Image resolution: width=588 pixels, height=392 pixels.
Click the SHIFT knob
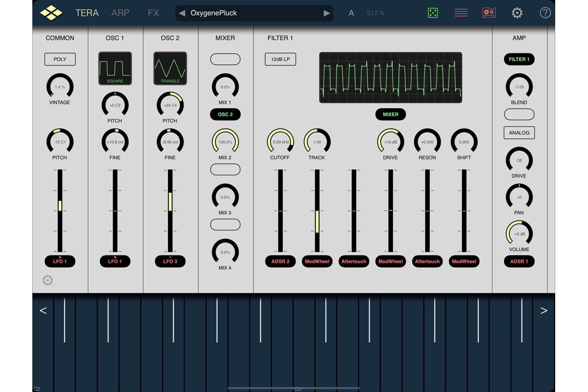464,142
